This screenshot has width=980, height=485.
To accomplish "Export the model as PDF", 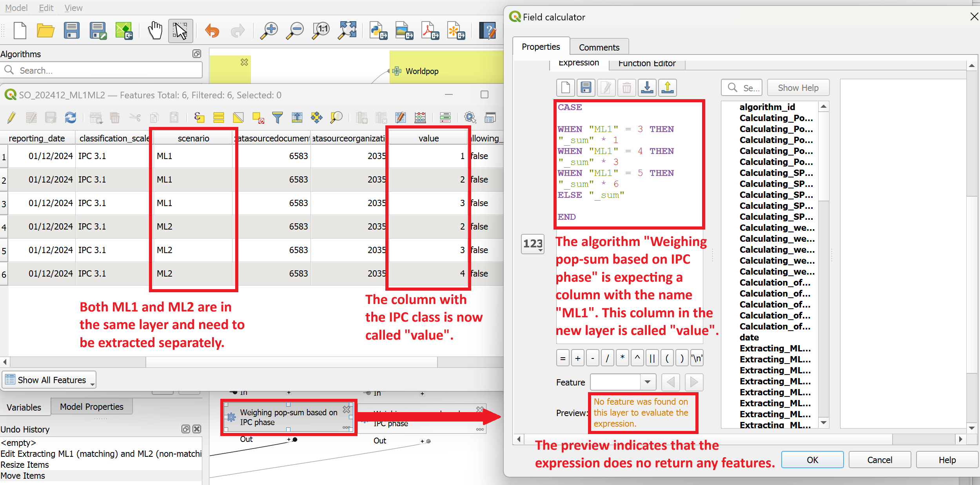I will pos(430,31).
